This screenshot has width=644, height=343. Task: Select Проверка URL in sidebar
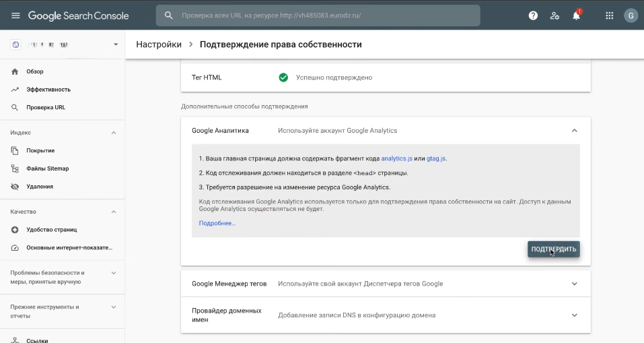(x=46, y=107)
